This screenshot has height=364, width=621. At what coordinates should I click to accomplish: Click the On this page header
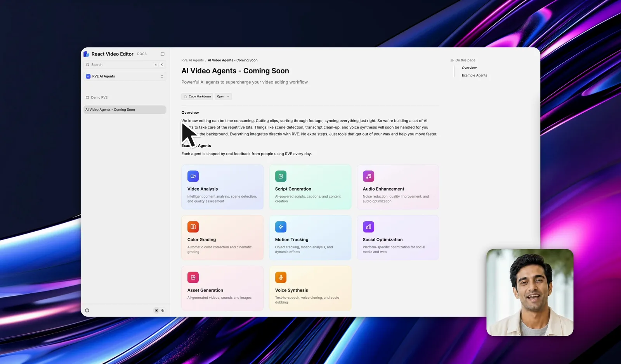(463, 61)
